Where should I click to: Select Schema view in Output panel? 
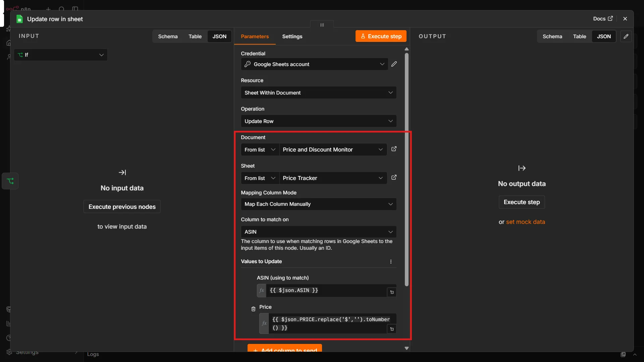click(x=552, y=36)
